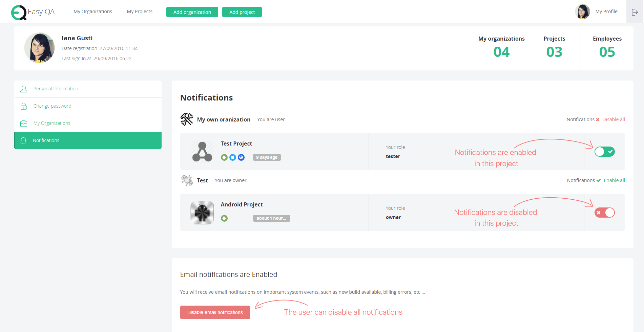This screenshot has height=332, width=644.
Task: Click the You are user label
Action: 271,119
